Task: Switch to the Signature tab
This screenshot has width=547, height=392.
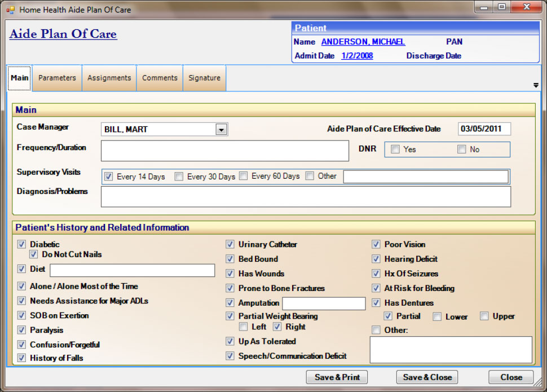Action: [x=204, y=78]
